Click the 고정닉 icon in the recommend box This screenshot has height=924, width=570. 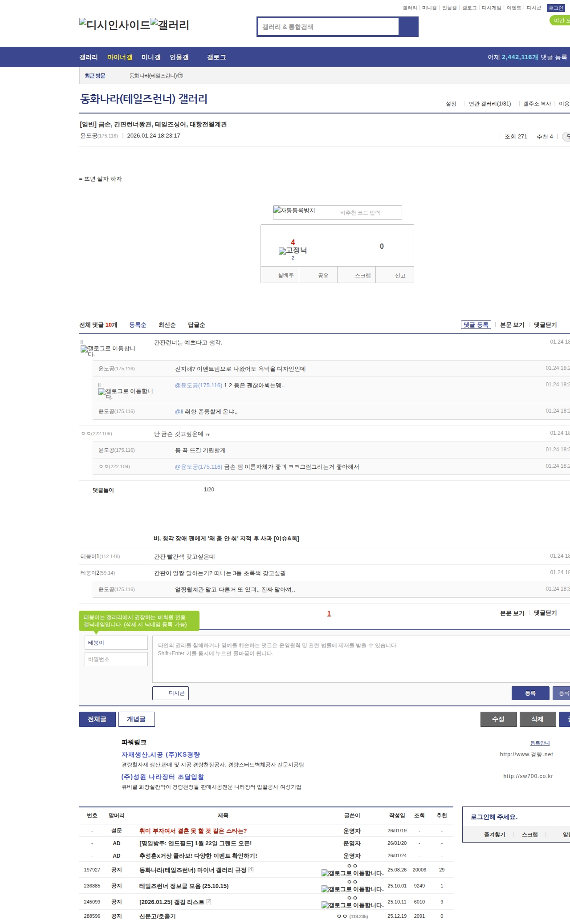click(x=293, y=251)
